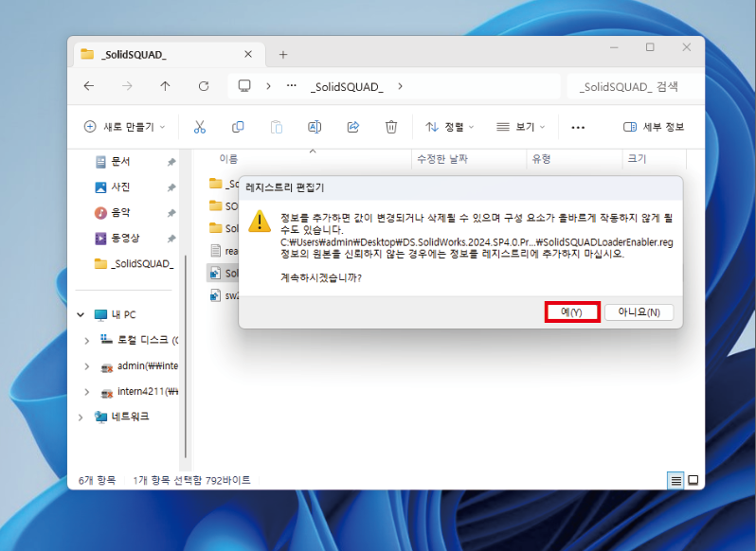Click the navigation pane scrollbar

point(186,356)
